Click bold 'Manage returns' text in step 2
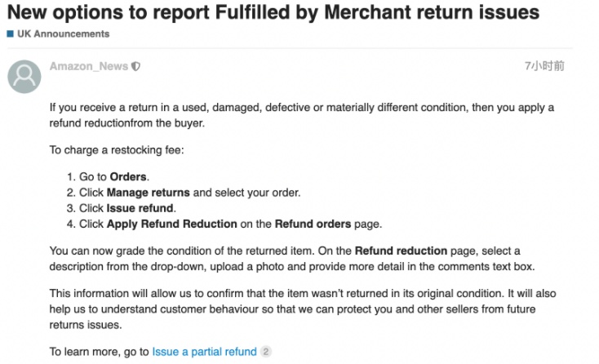The width and height of the screenshot is (599, 364). click(x=148, y=193)
